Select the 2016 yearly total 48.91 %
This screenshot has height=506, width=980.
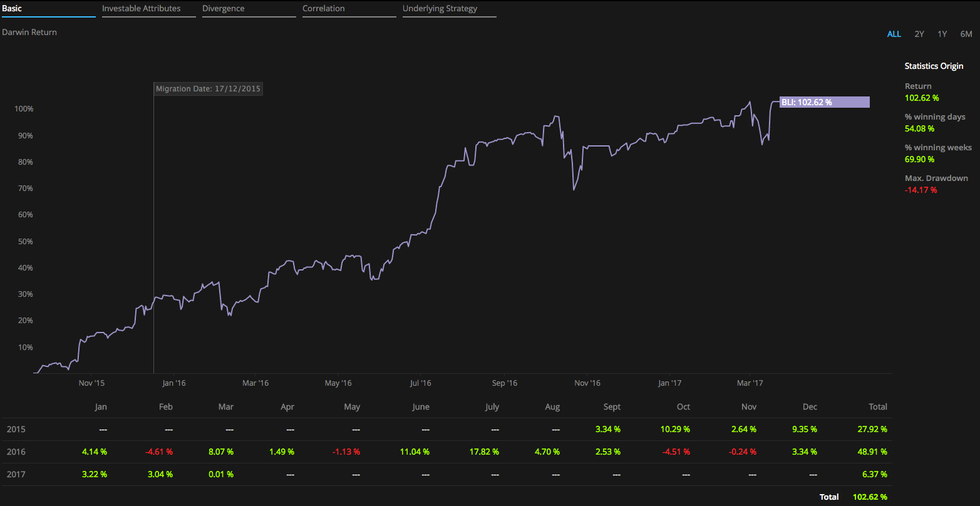pyautogui.click(x=874, y=452)
